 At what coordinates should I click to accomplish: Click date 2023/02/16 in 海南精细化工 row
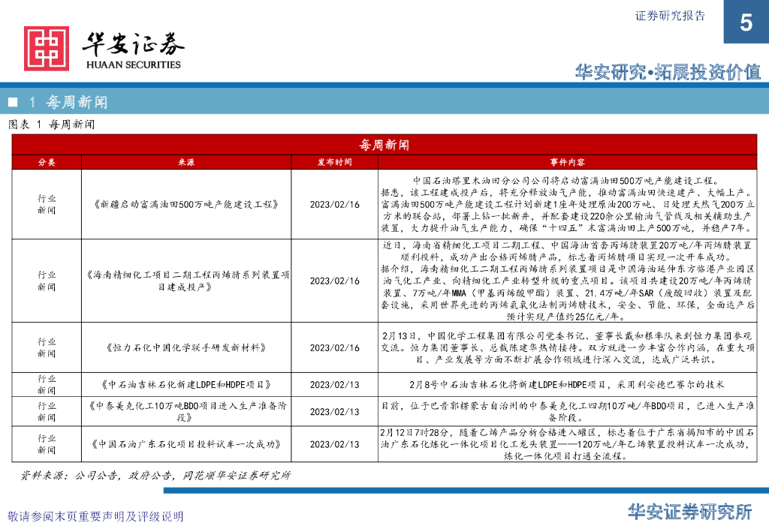click(x=334, y=281)
